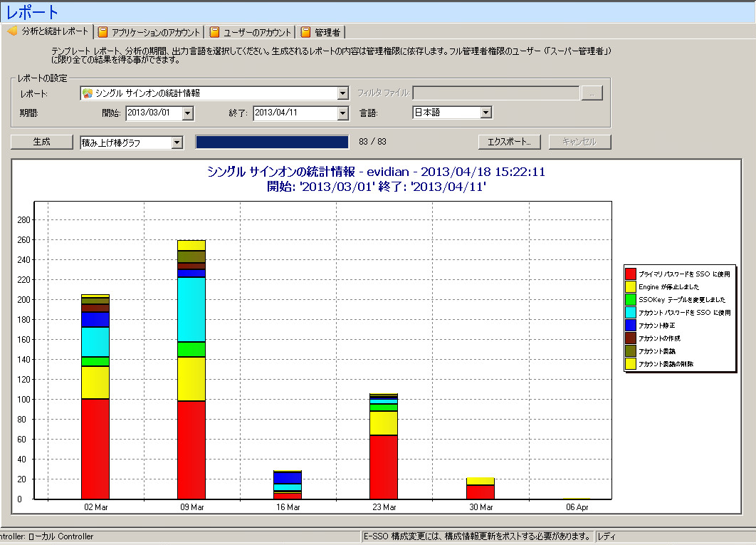Click the progress bar showing 83 / 83
Viewport: 756px width, 545px height.
click(272, 142)
